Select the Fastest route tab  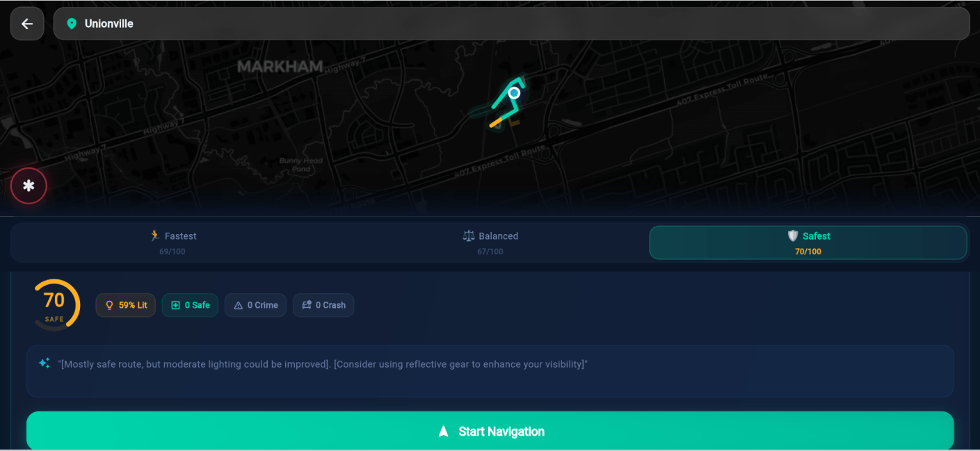(172, 243)
